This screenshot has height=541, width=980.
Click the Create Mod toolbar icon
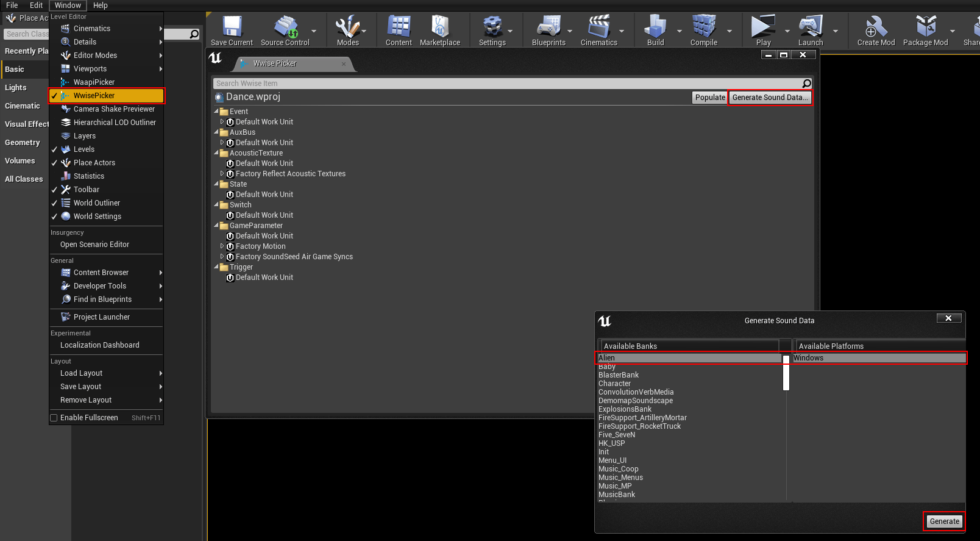click(876, 27)
